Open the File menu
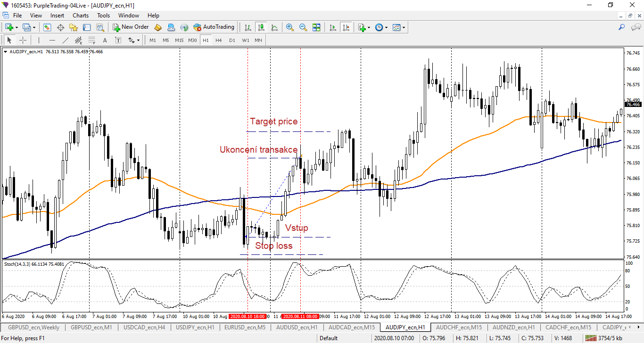This screenshot has width=644, height=343. click(x=17, y=16)
